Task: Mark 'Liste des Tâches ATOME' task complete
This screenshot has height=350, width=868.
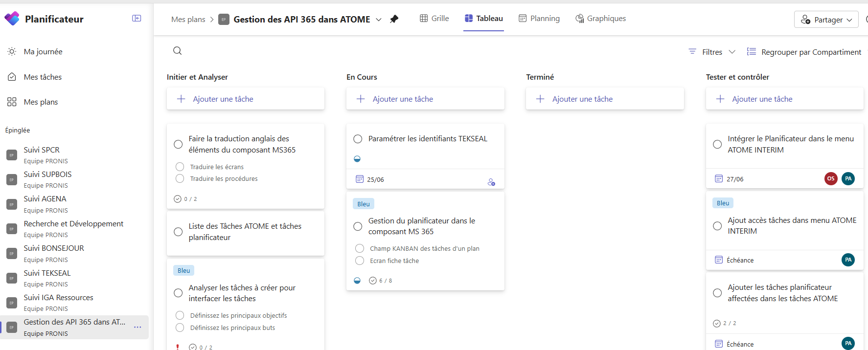Action: tap(178, 232)
